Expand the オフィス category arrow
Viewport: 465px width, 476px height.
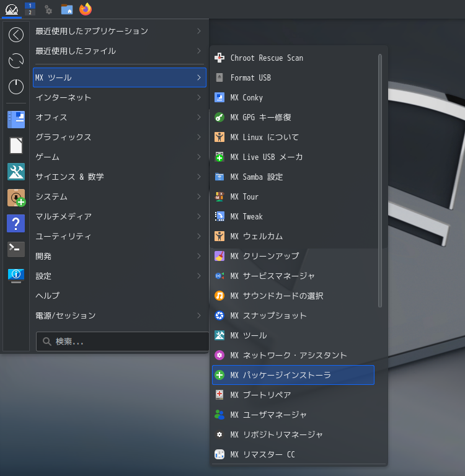(x=199, y=117)
